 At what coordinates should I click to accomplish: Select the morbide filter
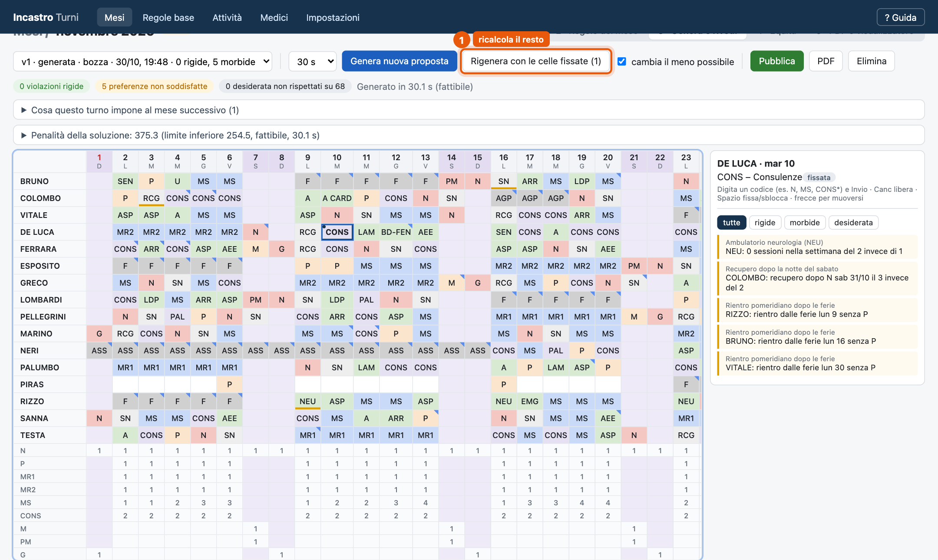[x=804, y=222]
